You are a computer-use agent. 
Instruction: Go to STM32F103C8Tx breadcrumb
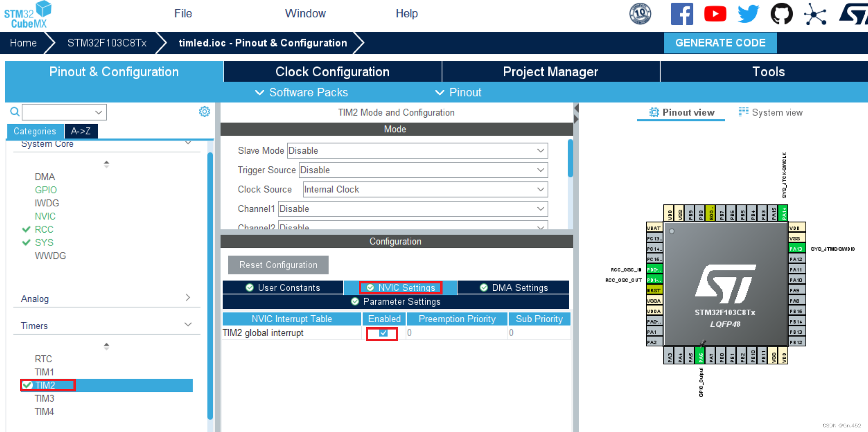(x=107, y=43)
